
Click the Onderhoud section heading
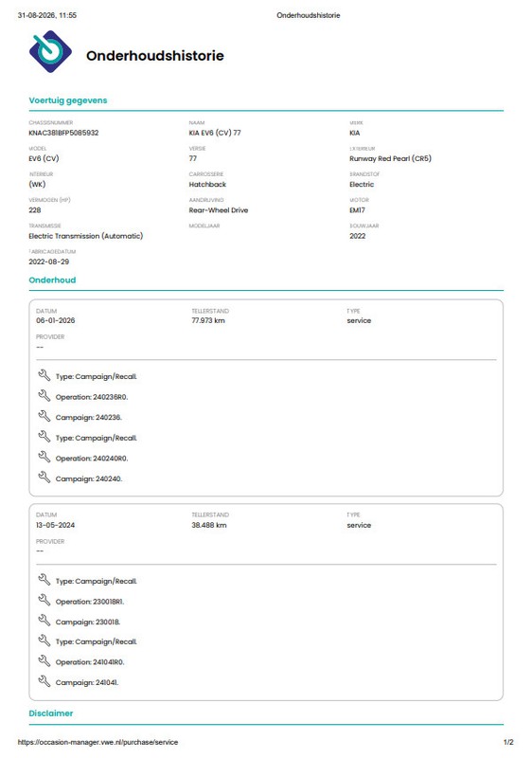click(52, 280)
